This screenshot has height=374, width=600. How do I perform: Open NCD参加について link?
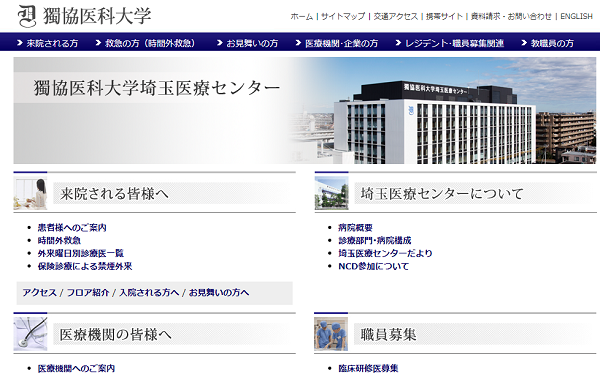point(373,266)
